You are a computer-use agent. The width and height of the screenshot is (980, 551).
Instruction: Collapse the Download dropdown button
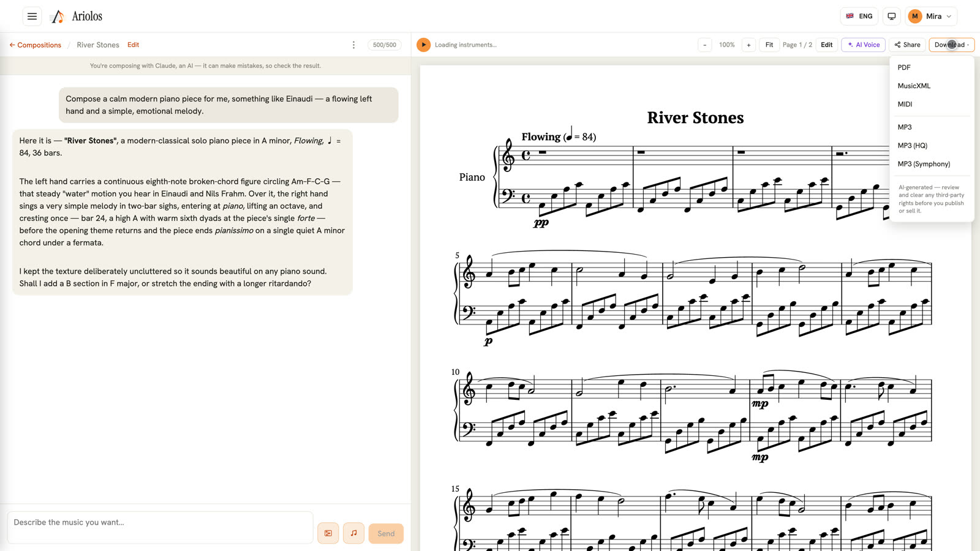pos(951,45)
